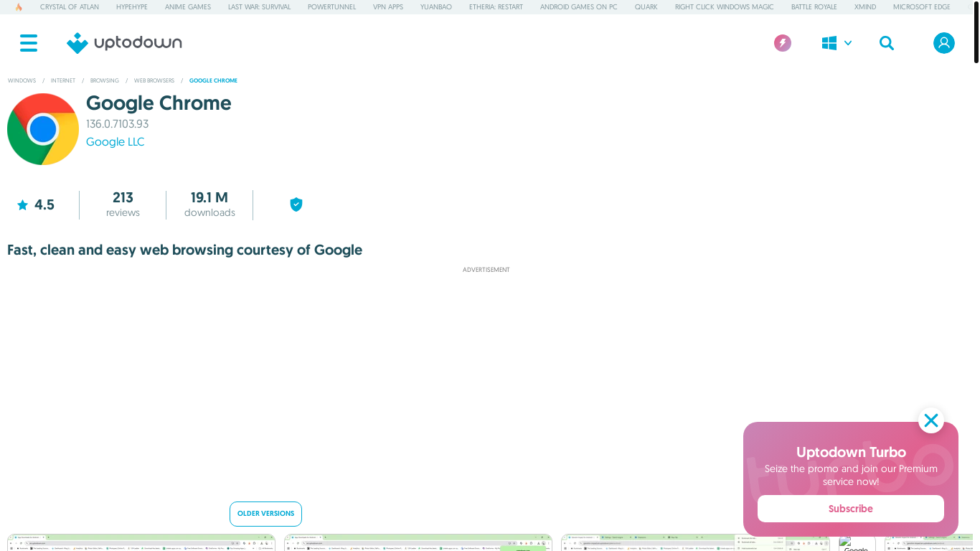Click the security verified shield icon
The image size is (980, 551).
pyautogui.click(x=296, y=204)
